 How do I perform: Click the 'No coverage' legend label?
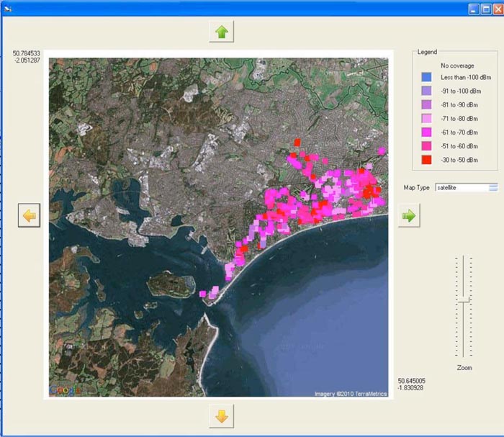[x=457, y=66]
